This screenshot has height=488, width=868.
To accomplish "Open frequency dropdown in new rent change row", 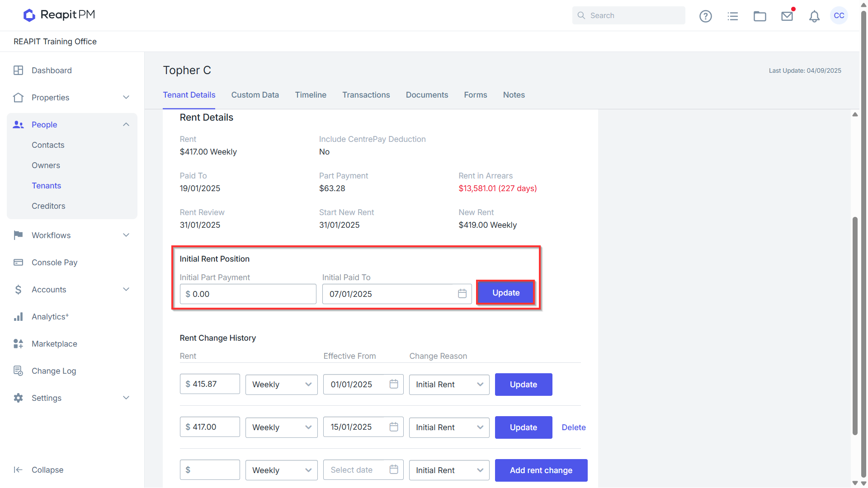I will (282, 470).
